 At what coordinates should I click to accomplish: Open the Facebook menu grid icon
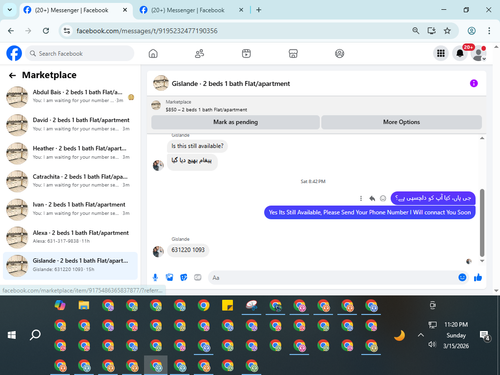(x=441, y=53)
